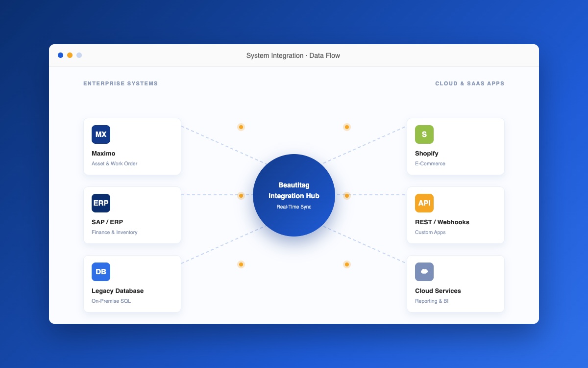Click the MX Maximo icon
This screenshot has width=588, height=368.
[101, 134]
